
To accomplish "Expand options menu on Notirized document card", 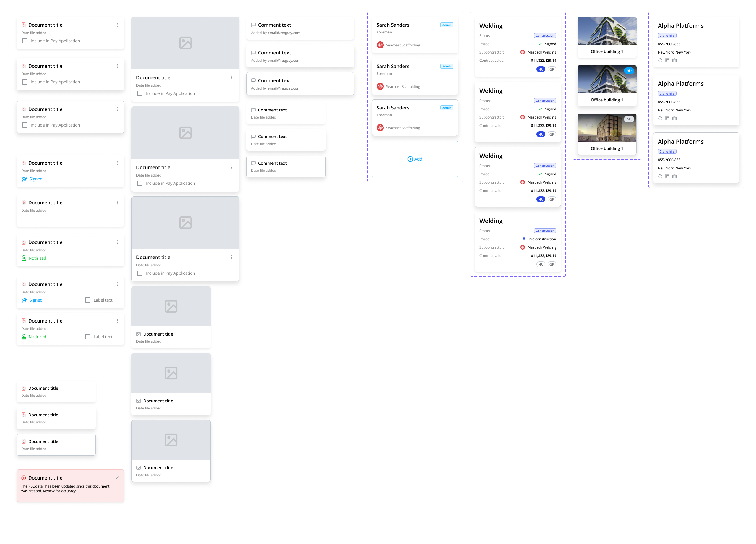I will (117, 242).
